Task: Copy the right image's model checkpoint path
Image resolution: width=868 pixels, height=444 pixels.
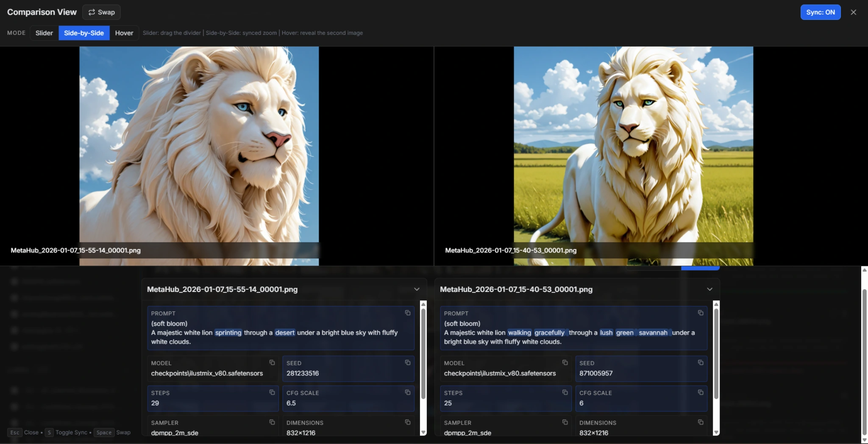Action: coord(565,363)
